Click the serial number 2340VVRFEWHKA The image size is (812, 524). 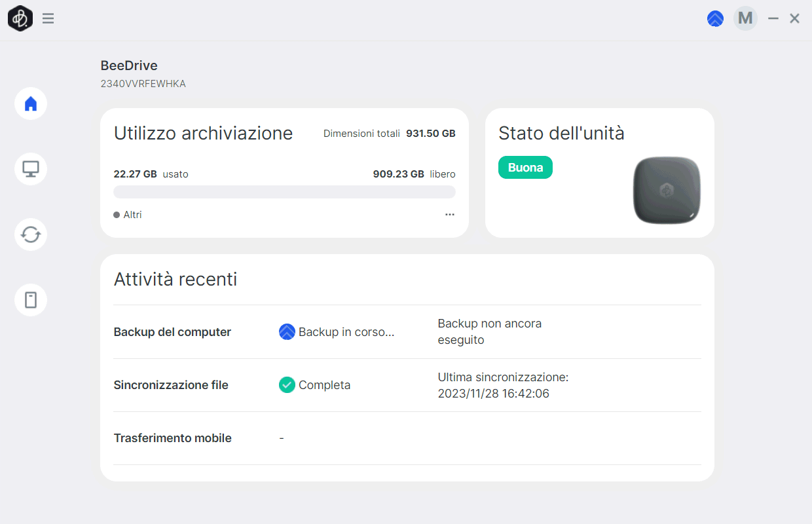point(143,84)
